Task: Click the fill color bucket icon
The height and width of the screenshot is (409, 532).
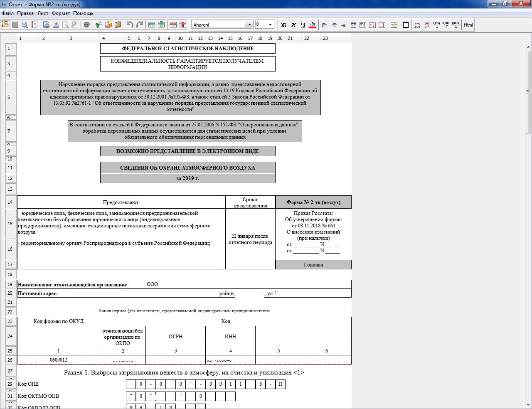Action: (x=313, y=25)
